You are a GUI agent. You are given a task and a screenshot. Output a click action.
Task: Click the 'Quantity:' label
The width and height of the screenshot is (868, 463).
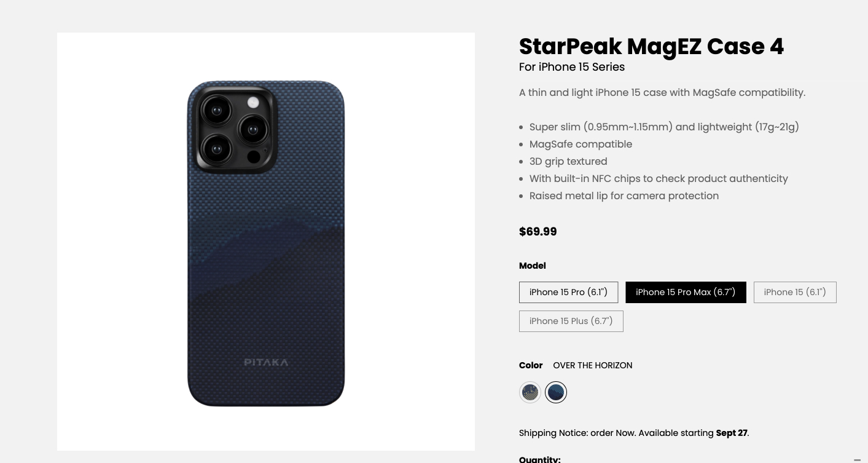(x=539, y=459)
